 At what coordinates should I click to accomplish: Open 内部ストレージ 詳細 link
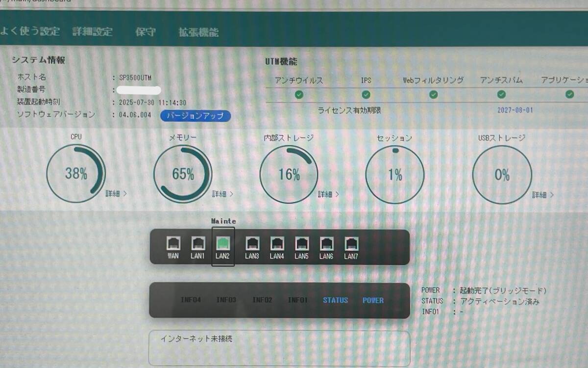pos(328,194)
